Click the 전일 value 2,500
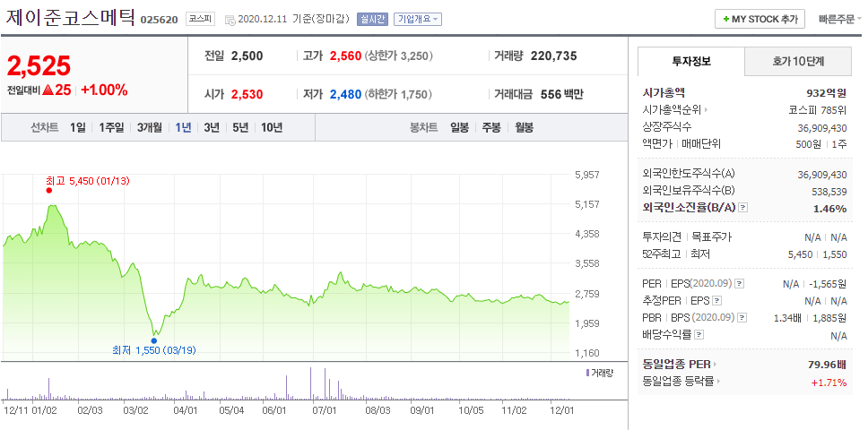This screenshot has height=430, width=868. coord(247,56)
